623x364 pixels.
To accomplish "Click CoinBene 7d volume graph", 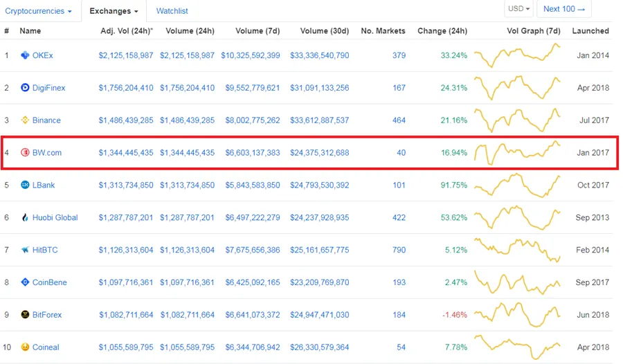I will 517,282.
